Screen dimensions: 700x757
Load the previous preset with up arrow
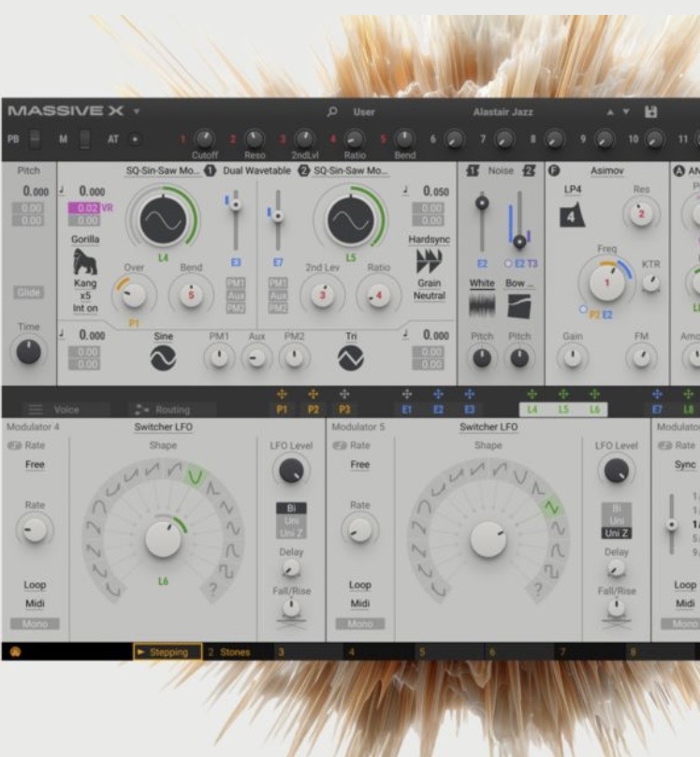point(610,112)
